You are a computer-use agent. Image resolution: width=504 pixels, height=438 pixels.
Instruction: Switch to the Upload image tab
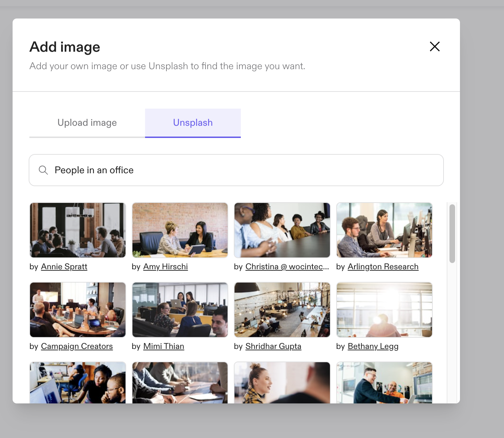[x=87, y=123]
